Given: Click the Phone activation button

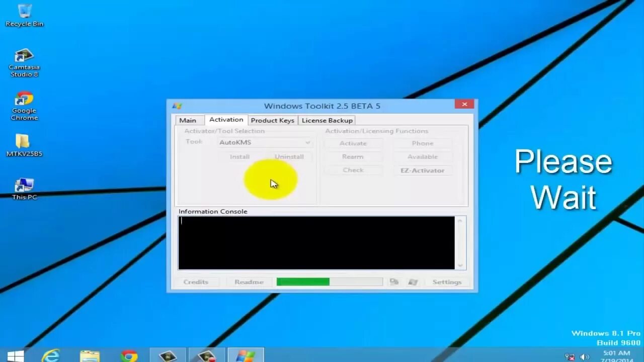Looking at the screenshot, I should tap(423, 143).
